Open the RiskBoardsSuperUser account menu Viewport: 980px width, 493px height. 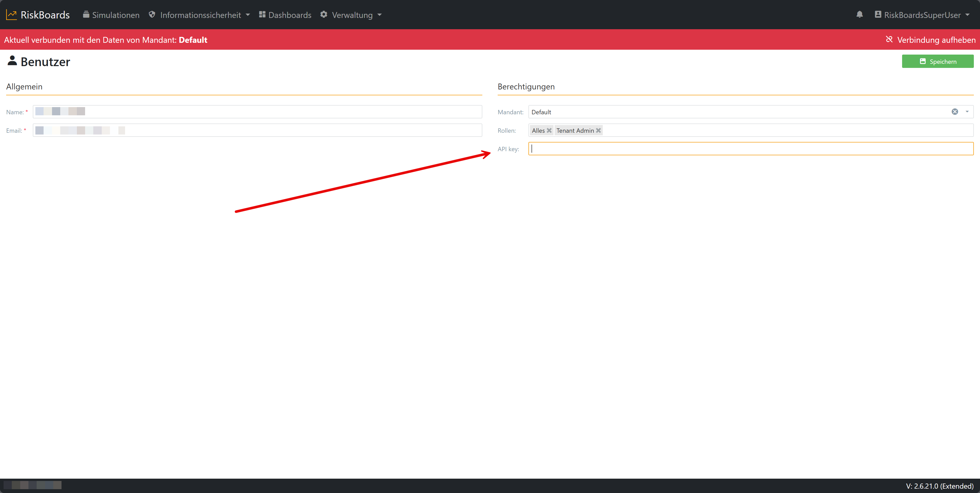click(x=922, y=15)
